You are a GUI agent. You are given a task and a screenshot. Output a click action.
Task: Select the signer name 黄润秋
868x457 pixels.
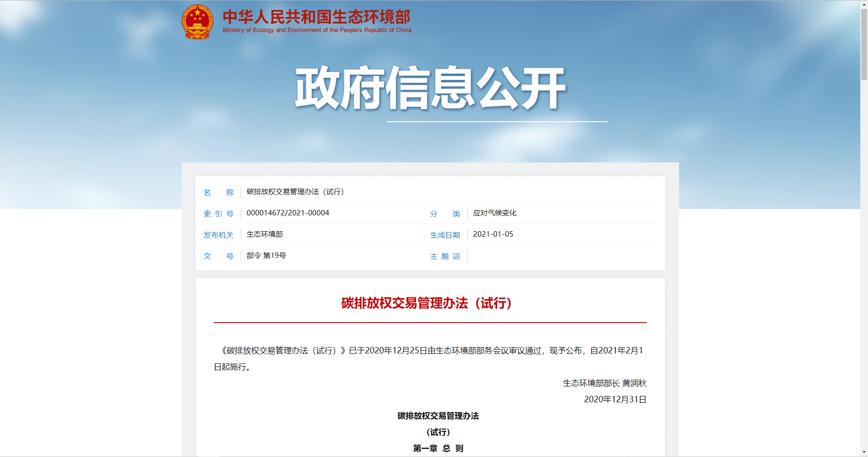click(x=634, y=383)
